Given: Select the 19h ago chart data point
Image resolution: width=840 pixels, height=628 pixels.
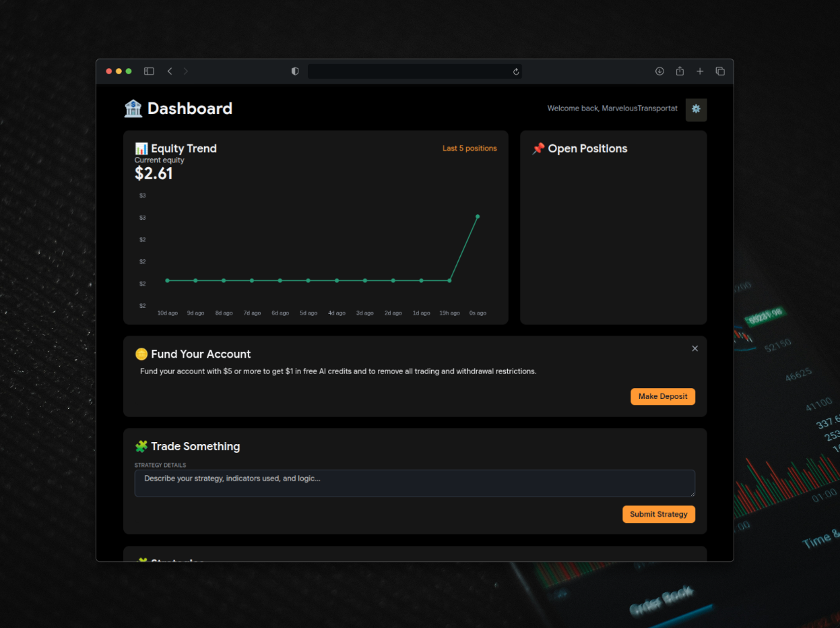Looking at the screenshot, I should tap(449, 280).
